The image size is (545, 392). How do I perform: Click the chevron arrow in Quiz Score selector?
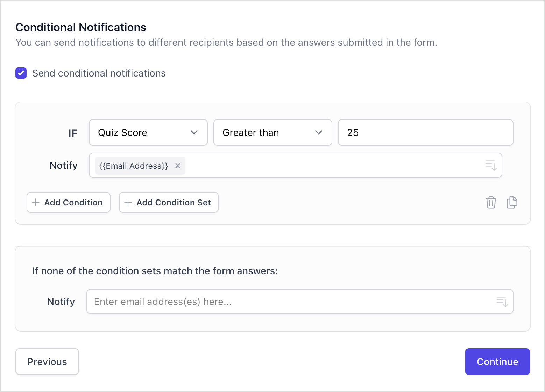(194, 132)
